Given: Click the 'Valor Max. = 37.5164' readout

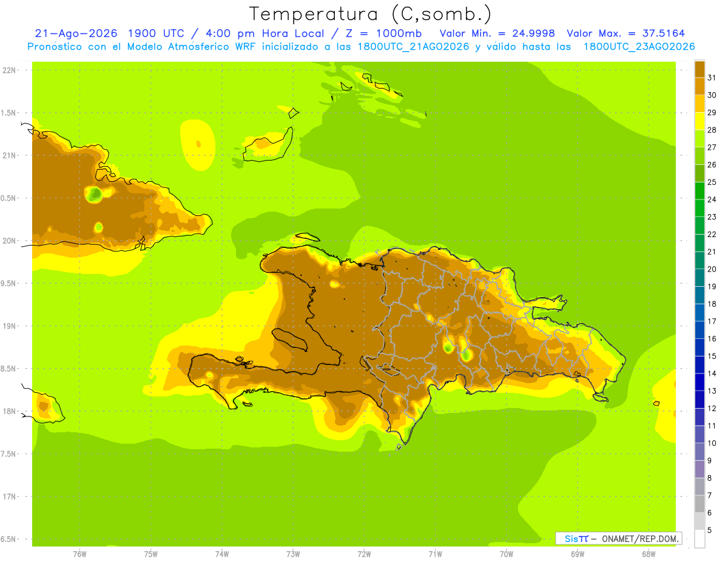Looking at the screenshot, I should [x=626, y=33].
